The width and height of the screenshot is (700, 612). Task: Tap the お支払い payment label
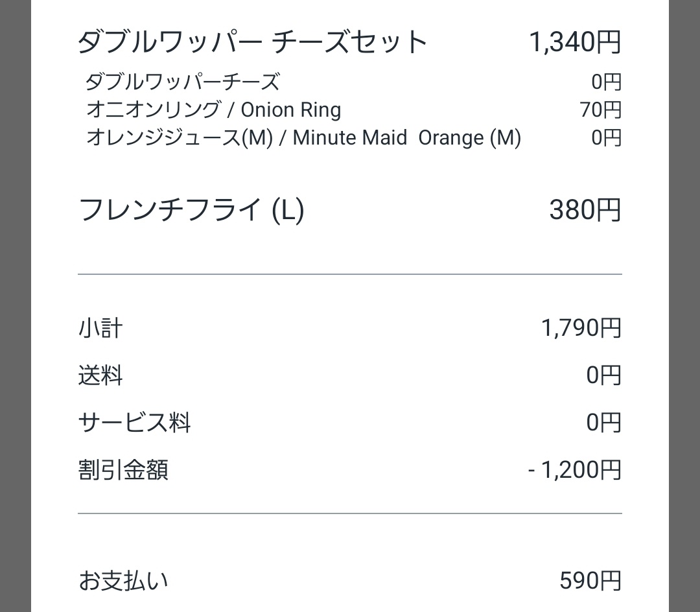(x=123, y=580)
